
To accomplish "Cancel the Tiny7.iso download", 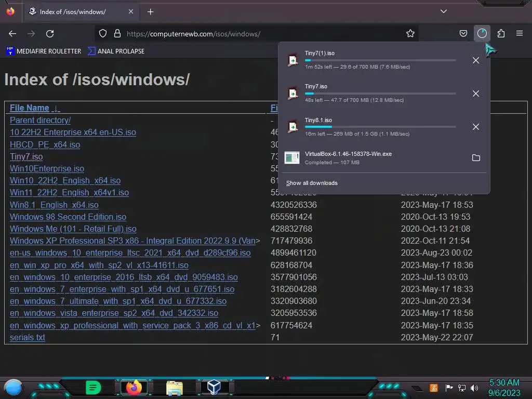I will [x=476, y=94].
